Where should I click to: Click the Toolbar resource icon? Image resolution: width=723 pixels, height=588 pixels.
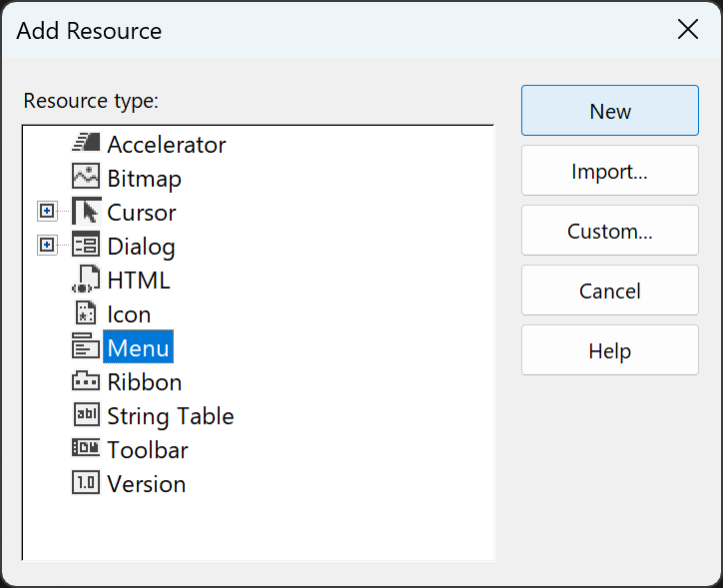coord(86,449)
